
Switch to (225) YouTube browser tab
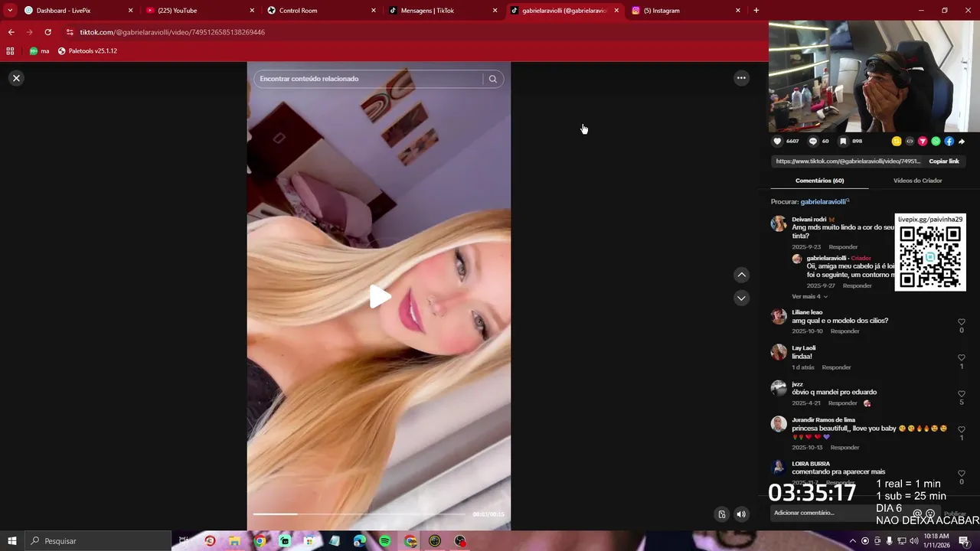pos(200,11)
